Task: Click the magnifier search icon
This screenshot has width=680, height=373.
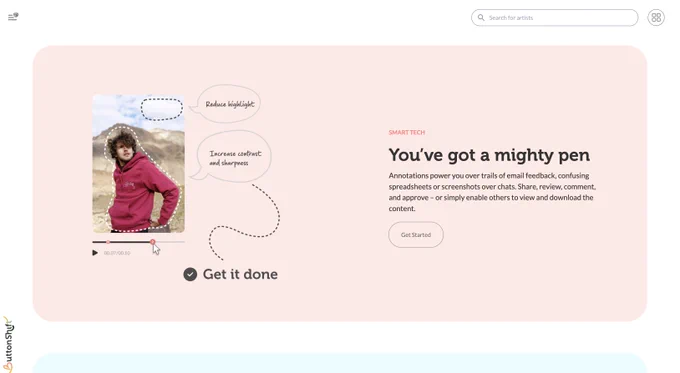Action: point(481,18)
